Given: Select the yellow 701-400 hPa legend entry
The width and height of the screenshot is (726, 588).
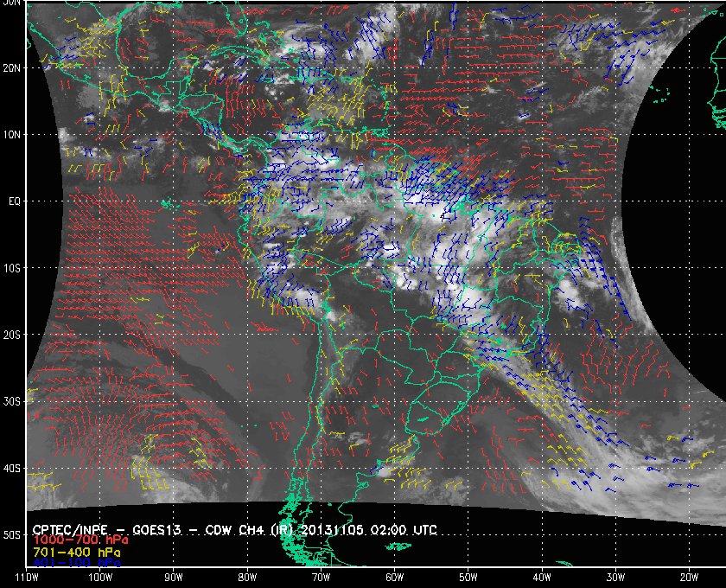Looking at the screenshot, I should [77, 553].
